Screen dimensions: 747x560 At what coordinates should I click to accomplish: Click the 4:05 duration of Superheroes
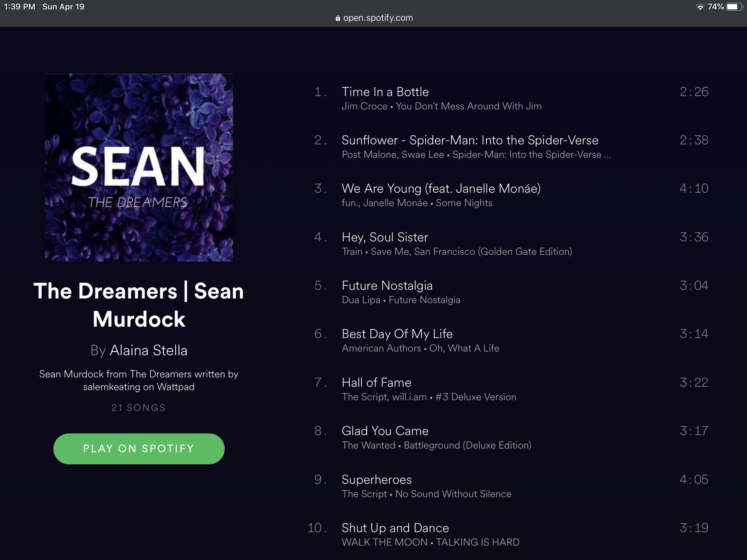click(694, 479)
